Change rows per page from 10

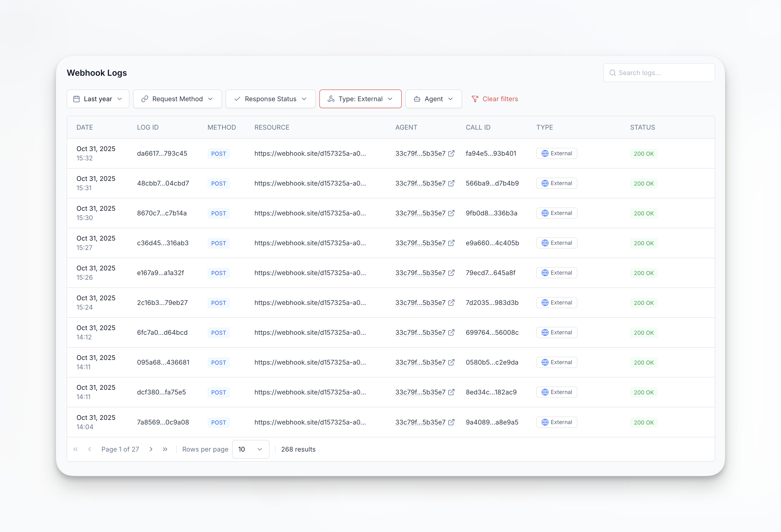pos(250,449)
